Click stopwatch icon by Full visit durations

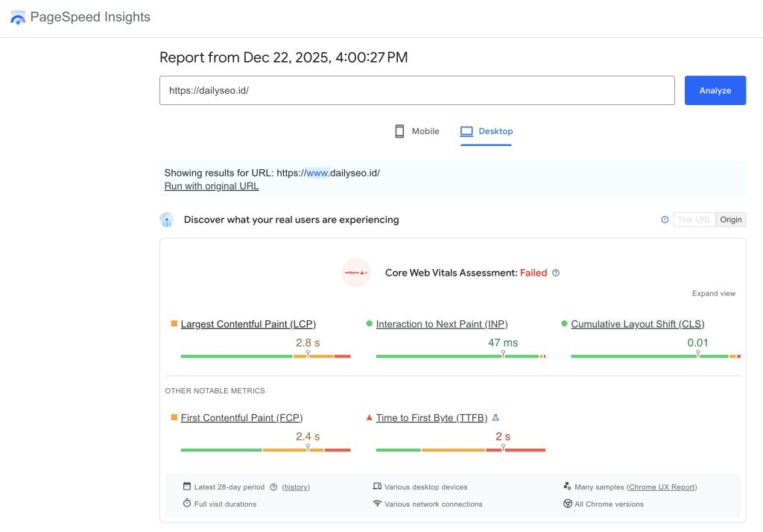[187, 503]
